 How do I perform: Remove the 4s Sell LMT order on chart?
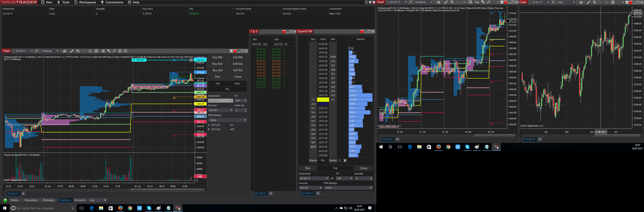[191, 60]
